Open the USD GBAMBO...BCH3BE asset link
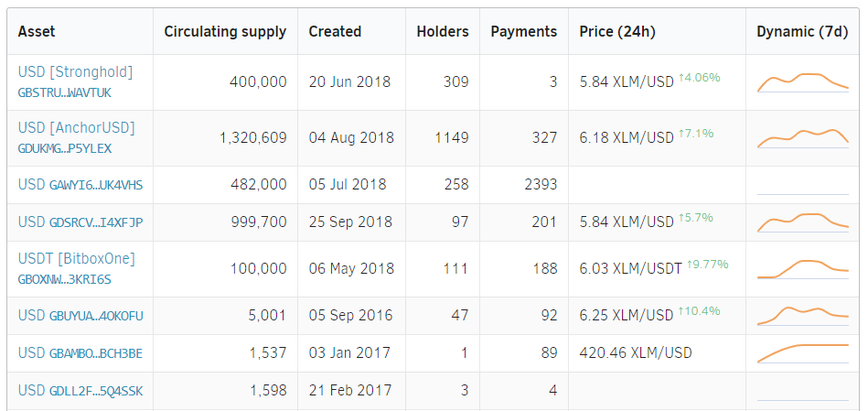Screen dimensions: 868x411 click(80, 353)
